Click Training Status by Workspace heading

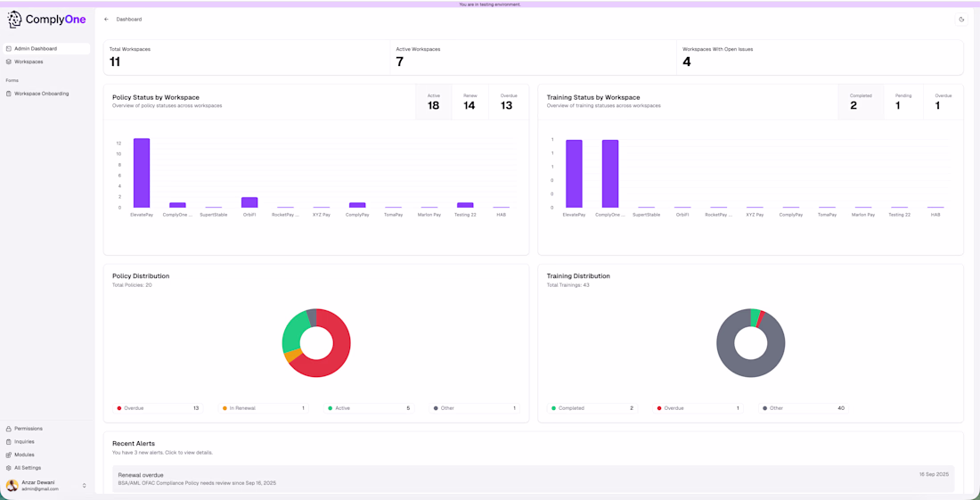tap(593, 97)
